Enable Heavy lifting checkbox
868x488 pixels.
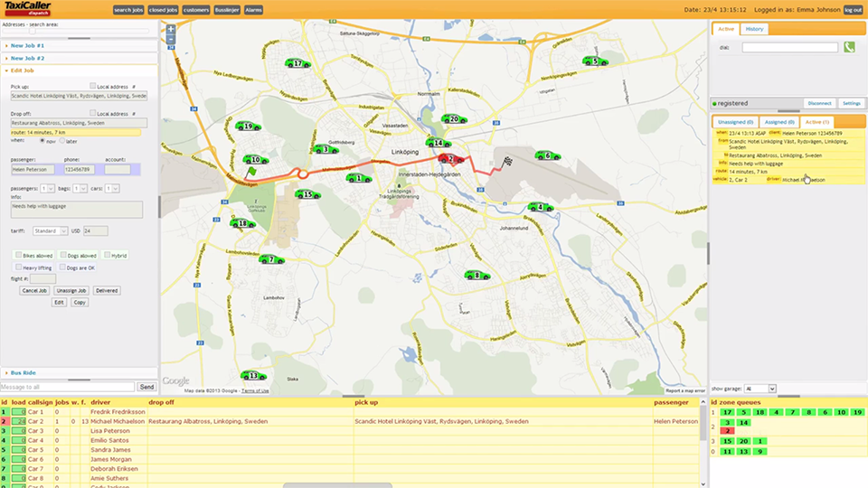click(18, 267)
